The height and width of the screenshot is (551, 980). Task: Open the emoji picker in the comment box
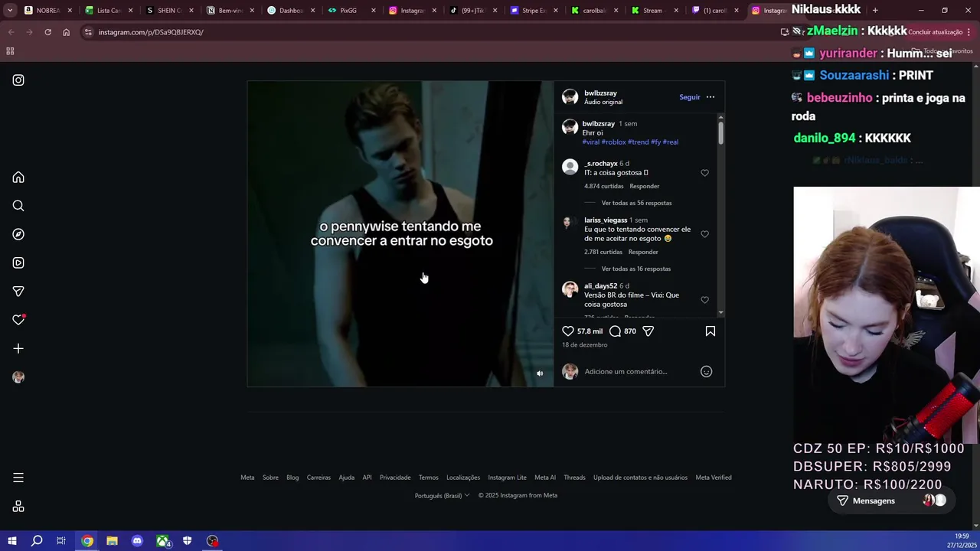click(706, 371)
